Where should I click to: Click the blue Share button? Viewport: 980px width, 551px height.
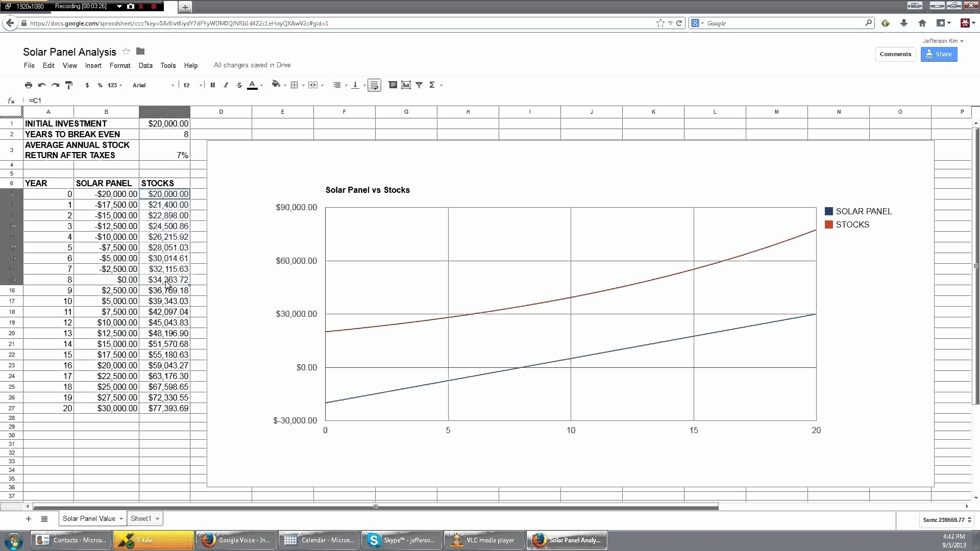939,54
